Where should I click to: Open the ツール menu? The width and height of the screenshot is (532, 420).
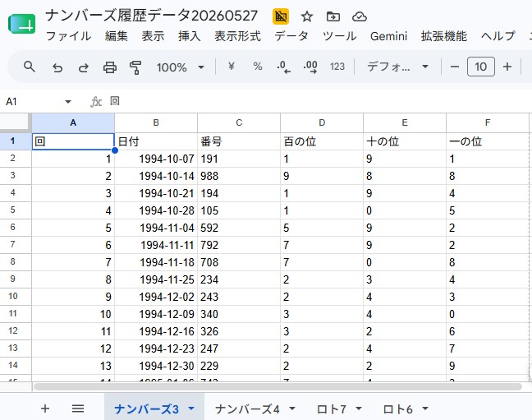(x=340, y=36)
